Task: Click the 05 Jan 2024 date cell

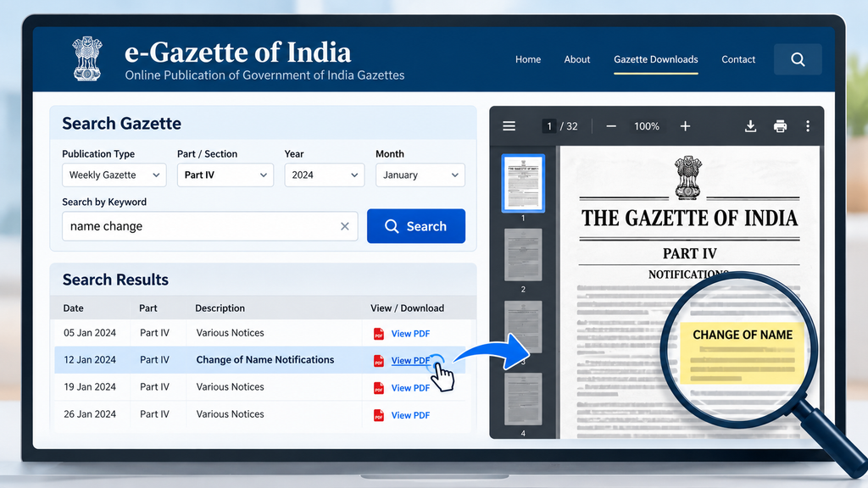Action: pyautogui.click(x=90, y=333)
